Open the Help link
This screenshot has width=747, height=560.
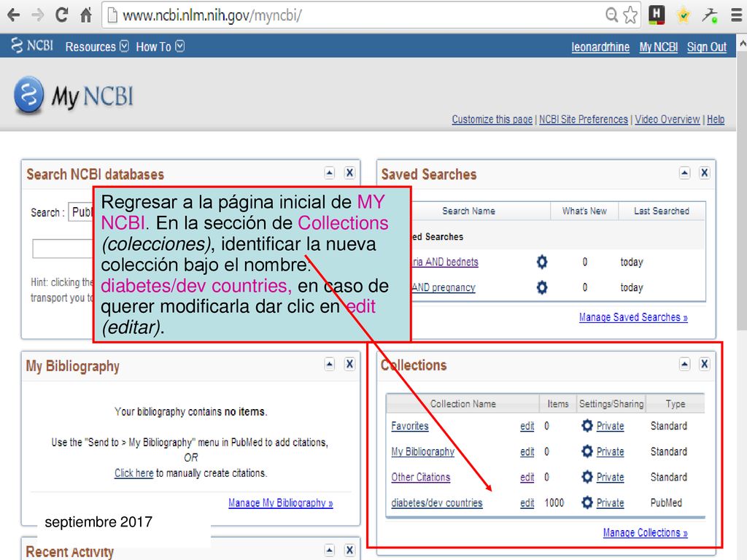[x=716, y=120]
